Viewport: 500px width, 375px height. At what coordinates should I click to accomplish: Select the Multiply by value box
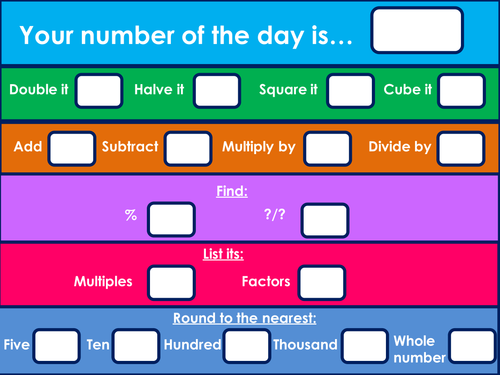(327, 148)
